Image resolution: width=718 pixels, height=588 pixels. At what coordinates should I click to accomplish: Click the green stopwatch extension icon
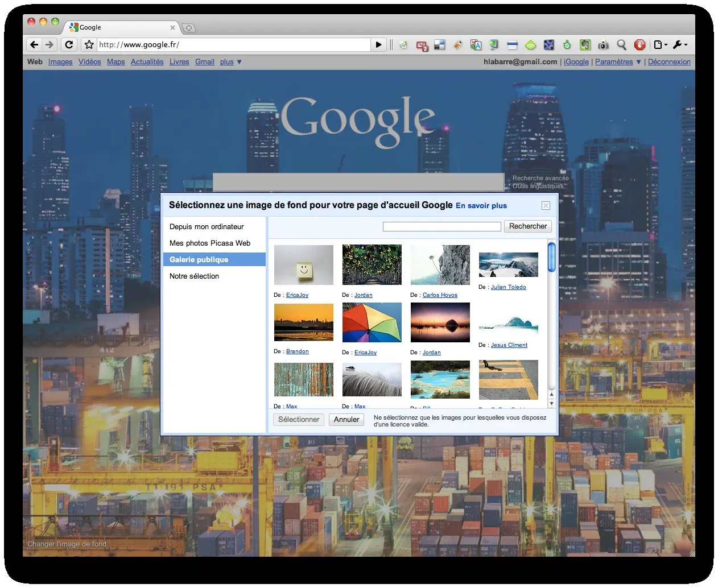pos(567,45)
